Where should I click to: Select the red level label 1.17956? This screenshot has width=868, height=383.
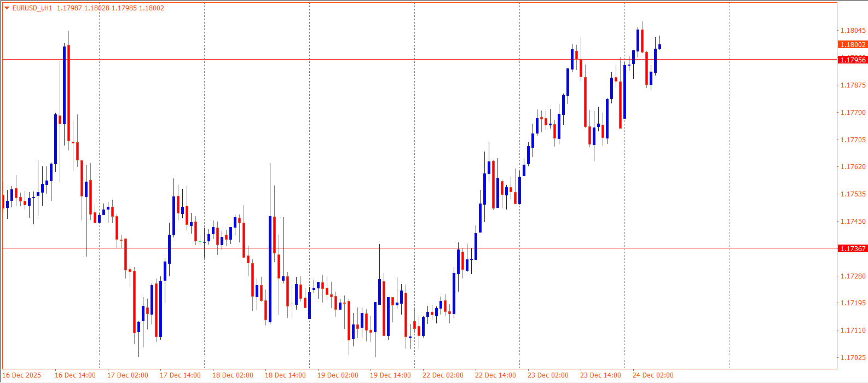click(853, 60)
